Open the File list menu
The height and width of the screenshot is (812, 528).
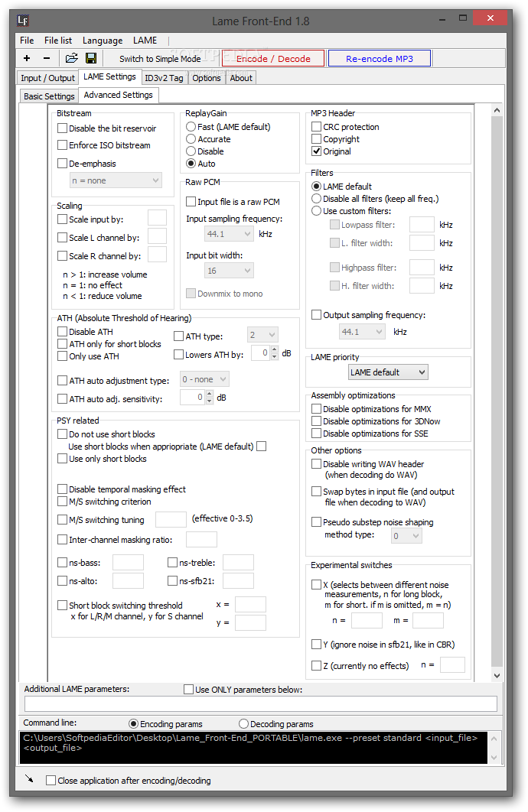[x=58, y=41]
